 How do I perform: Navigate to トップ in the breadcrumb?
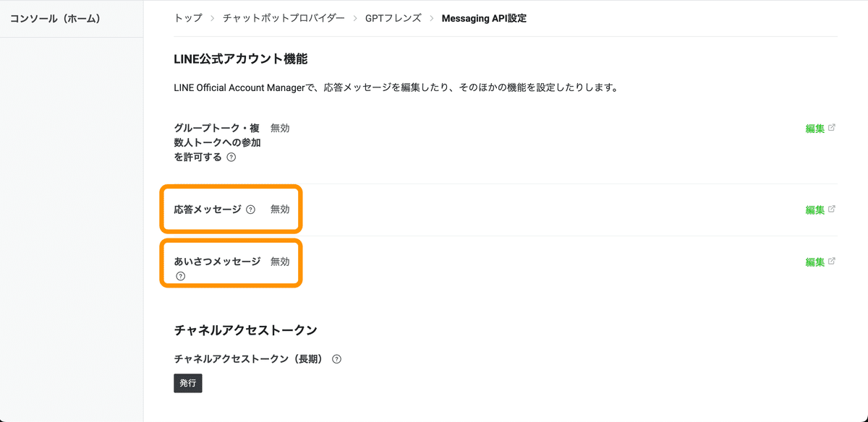click(188, 18)
